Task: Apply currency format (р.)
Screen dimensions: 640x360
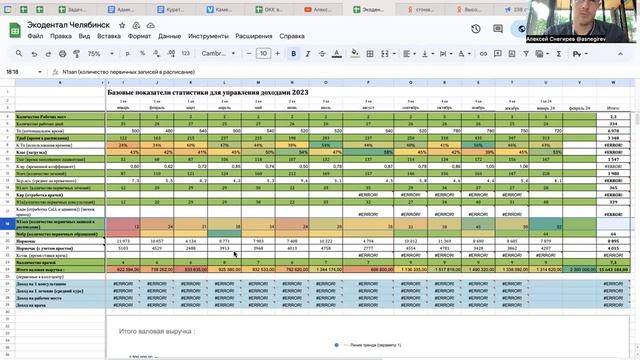Action: [128, 53]
